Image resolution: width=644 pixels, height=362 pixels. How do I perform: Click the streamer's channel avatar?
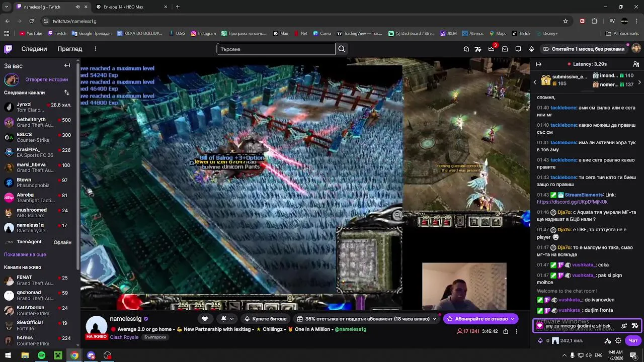(x=96, y=327)
